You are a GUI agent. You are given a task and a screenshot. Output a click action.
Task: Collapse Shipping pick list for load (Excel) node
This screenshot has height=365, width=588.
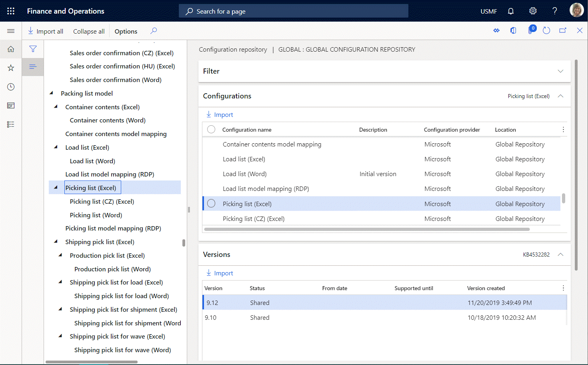click(x=60, y=282)
